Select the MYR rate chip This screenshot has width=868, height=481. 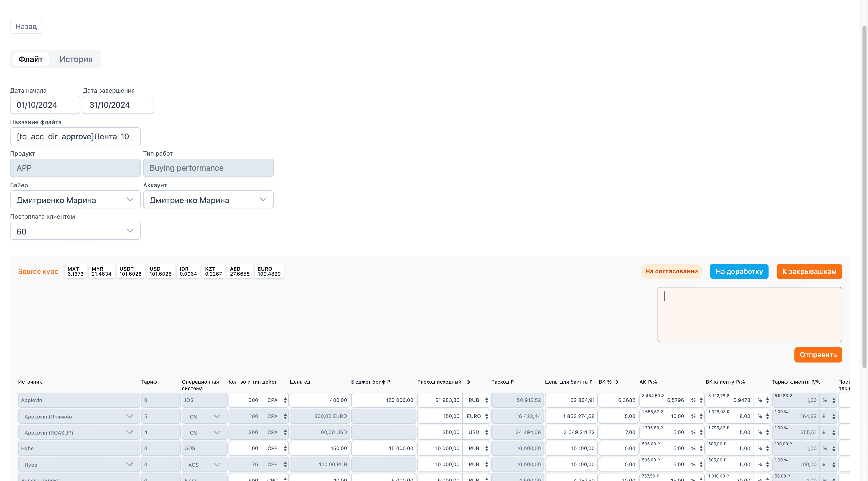101,271
